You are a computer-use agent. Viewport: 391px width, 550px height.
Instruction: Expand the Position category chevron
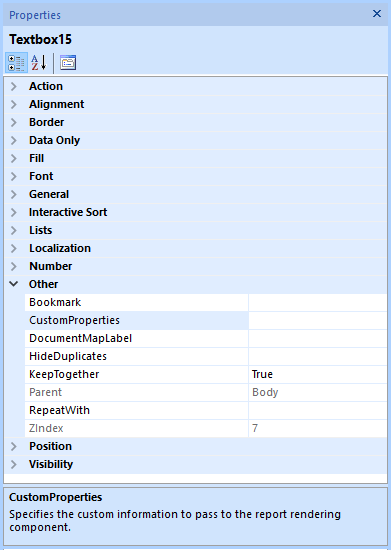tap(14, 446)
